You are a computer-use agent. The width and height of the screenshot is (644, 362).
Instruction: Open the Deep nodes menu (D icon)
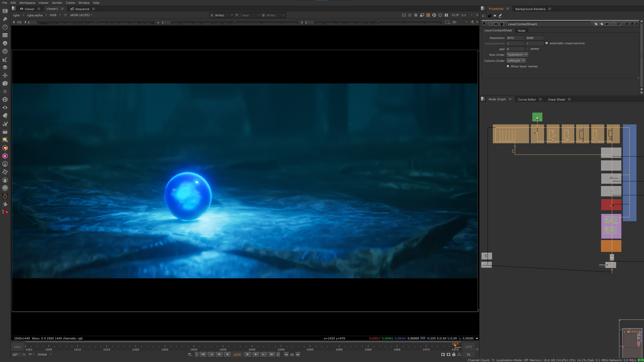5,100
